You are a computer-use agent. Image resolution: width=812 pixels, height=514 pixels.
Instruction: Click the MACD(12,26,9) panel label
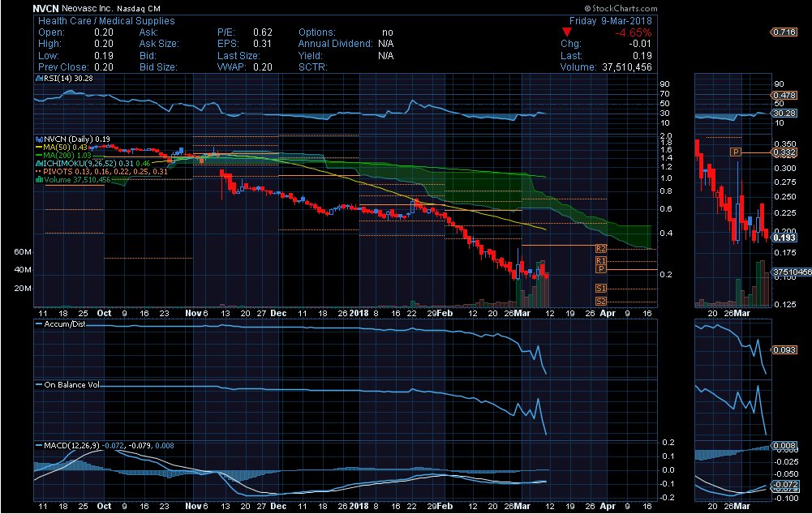coord(72,446)
